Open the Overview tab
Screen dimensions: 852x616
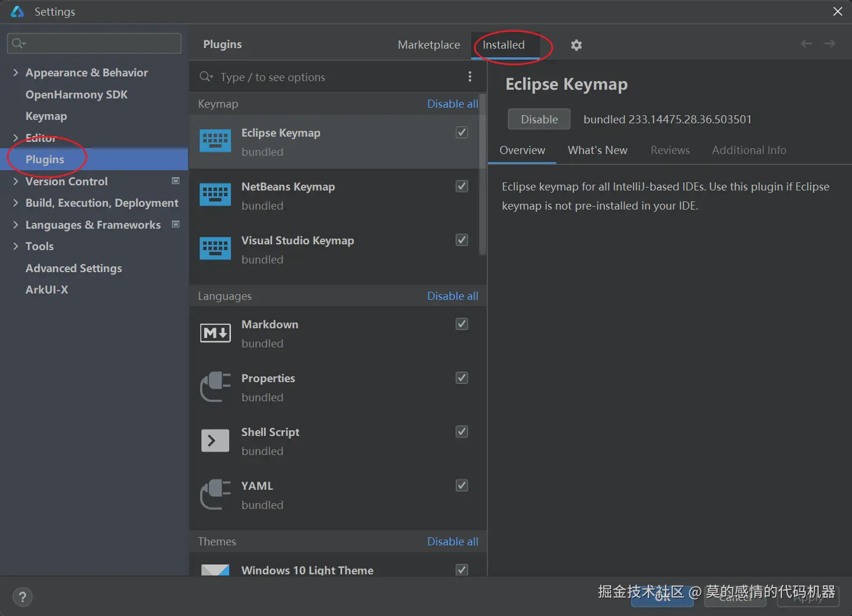coord(522,150)
